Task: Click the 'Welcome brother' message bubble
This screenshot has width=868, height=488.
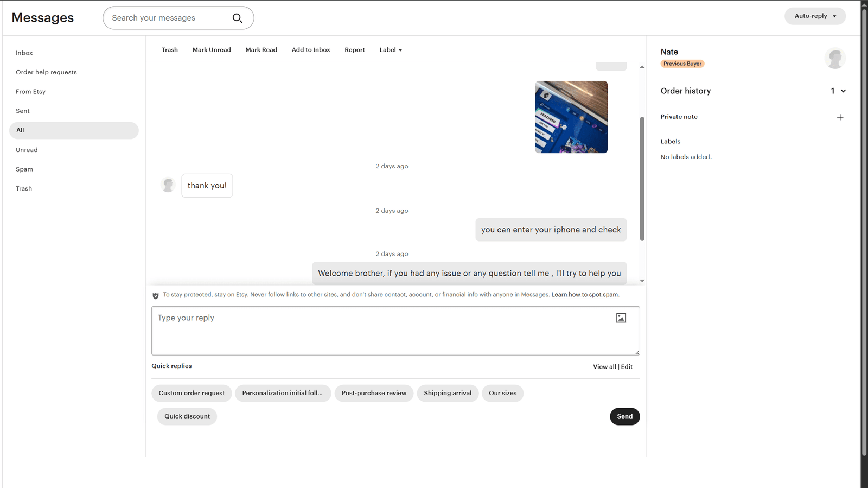Action: [469, 274]
